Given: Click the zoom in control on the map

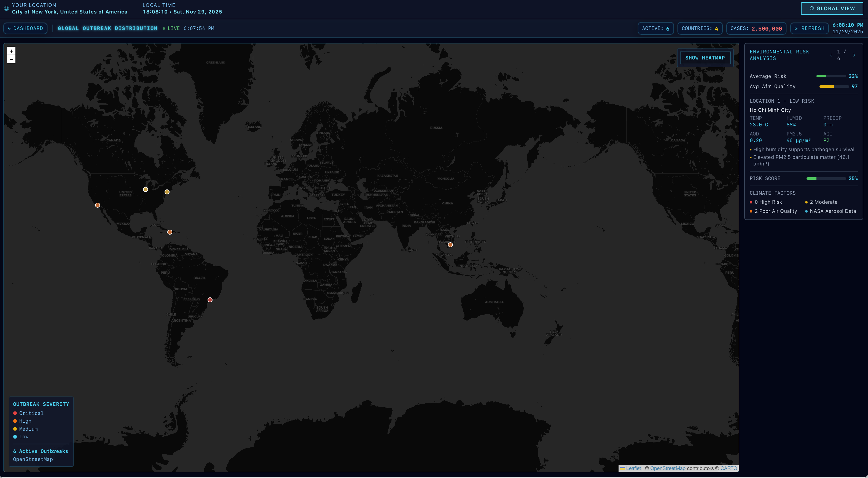Looking at the screenshot, I should point(12,51).
